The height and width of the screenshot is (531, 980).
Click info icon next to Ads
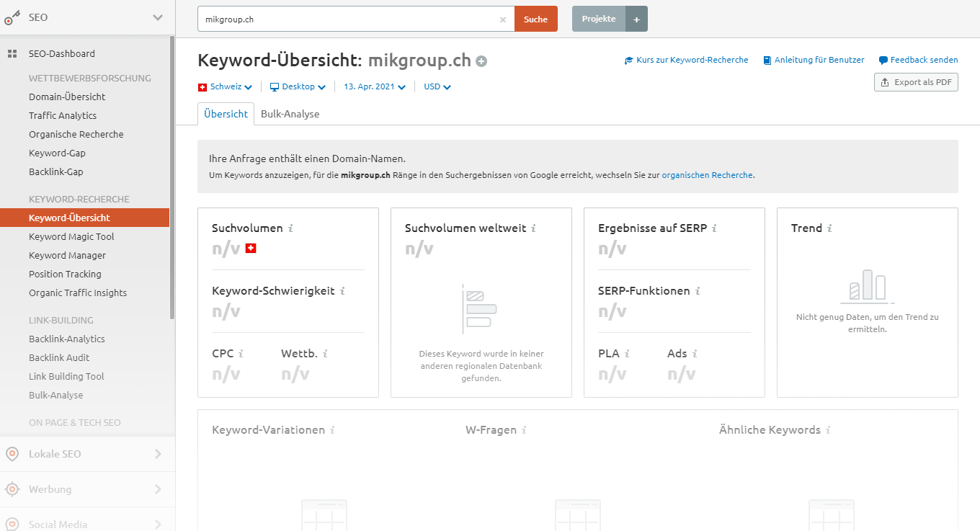point(695,354)
